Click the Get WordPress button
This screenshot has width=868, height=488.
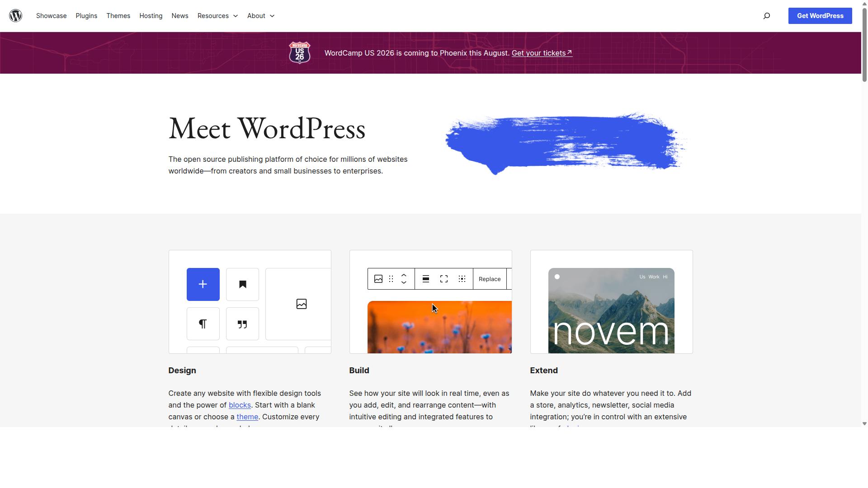(820, 16)
